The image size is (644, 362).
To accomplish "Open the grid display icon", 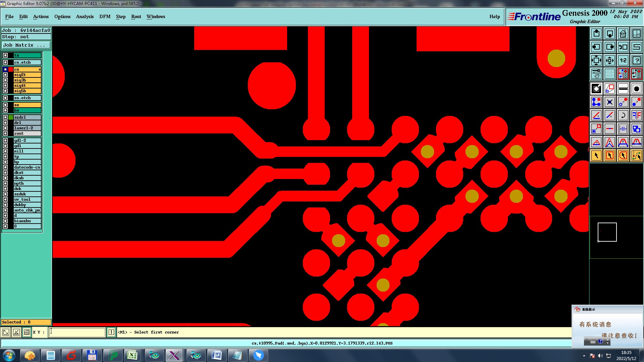I will click(x=609, y=74).
